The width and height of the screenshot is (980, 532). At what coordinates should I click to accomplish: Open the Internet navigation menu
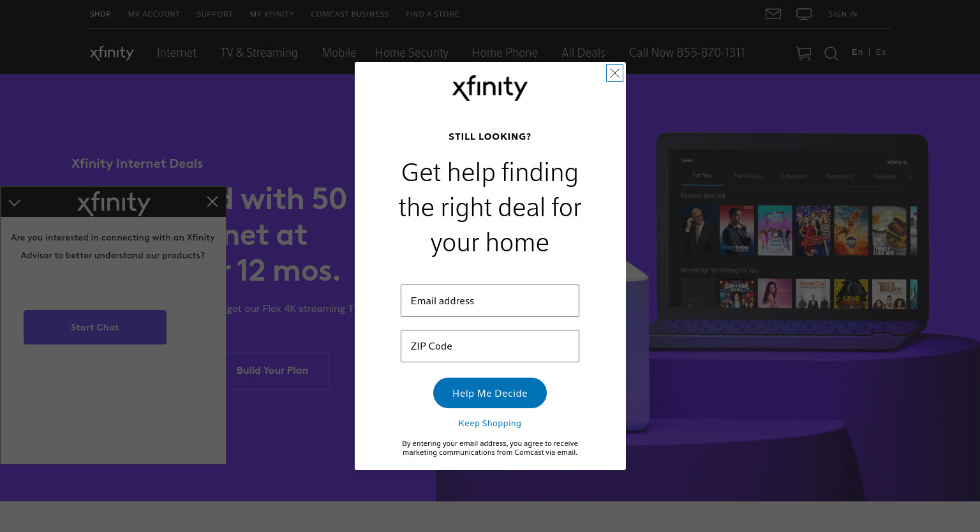[177, 53]
